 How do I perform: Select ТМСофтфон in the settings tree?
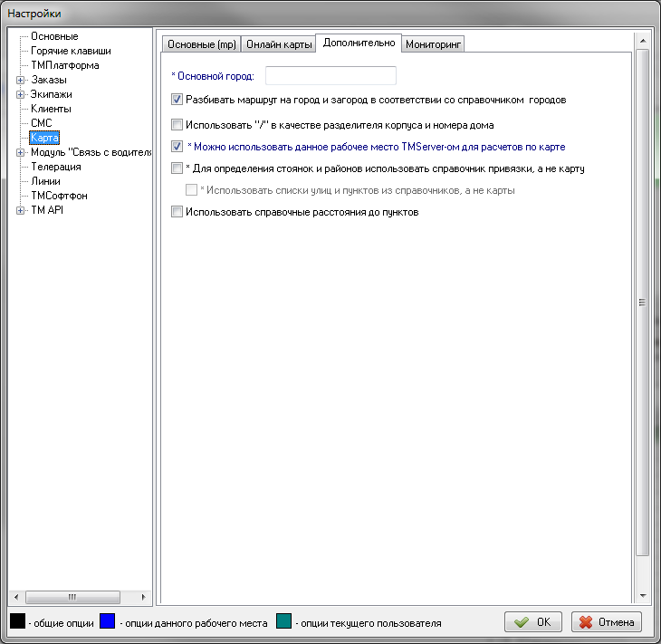pyautogui.click(x=59, y=196)
